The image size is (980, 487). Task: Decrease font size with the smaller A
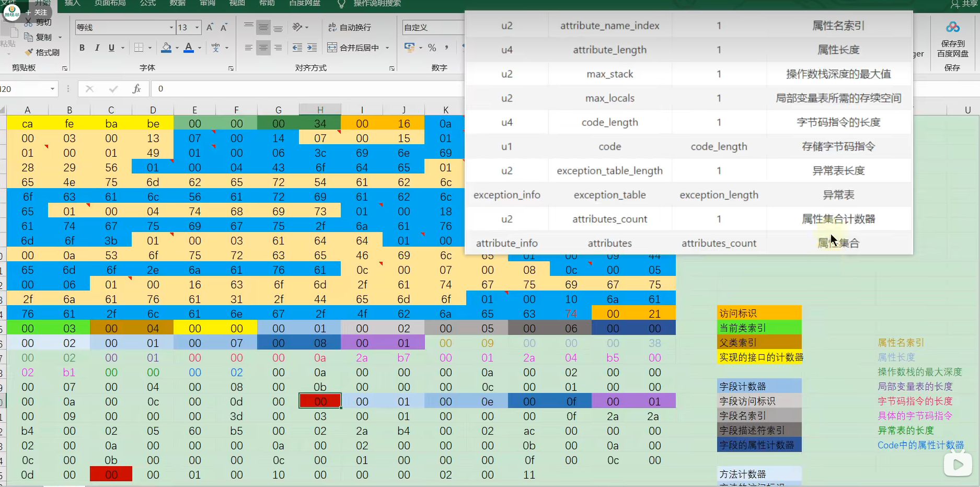224,27
